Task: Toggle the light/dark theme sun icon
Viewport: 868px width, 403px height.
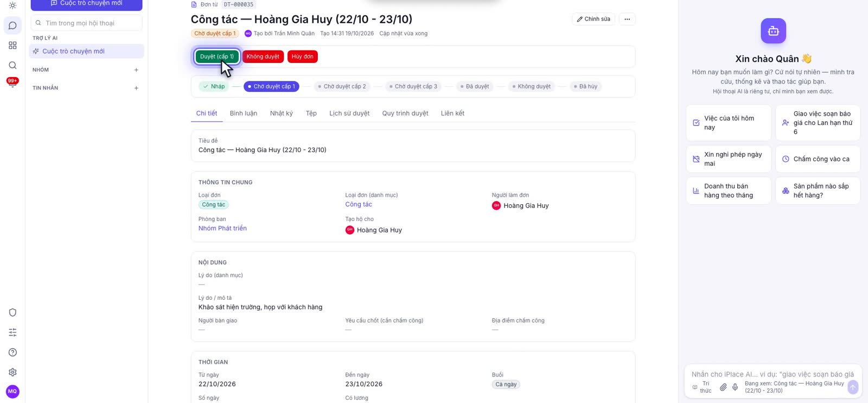Action: coord(12,5)
